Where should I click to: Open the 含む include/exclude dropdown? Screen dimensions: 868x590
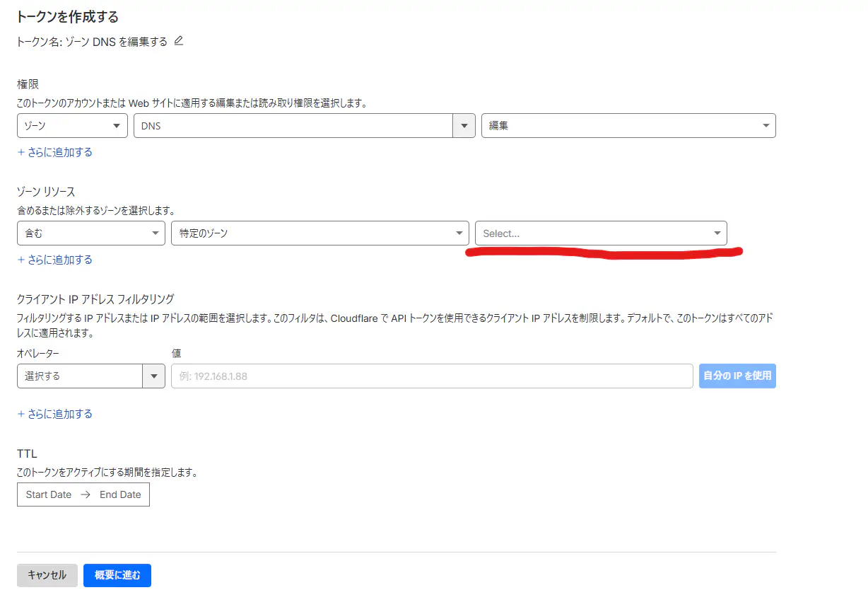[90, 233]
